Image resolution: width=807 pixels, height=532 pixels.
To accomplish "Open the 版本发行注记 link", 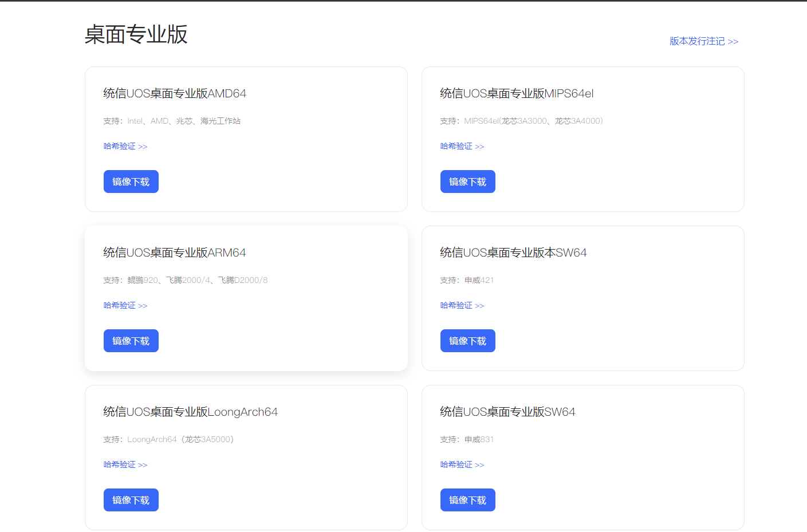I will click(x=704, y=41).
